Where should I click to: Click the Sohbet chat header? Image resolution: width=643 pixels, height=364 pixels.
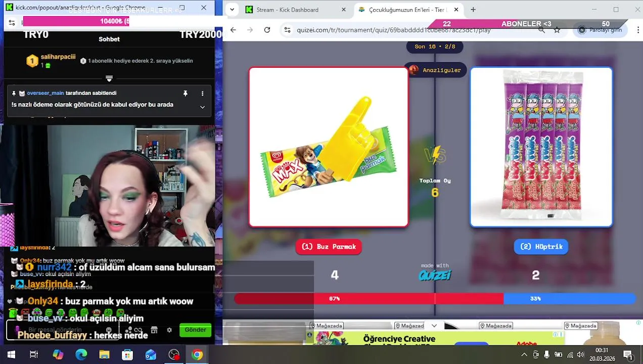pos(109,39)
